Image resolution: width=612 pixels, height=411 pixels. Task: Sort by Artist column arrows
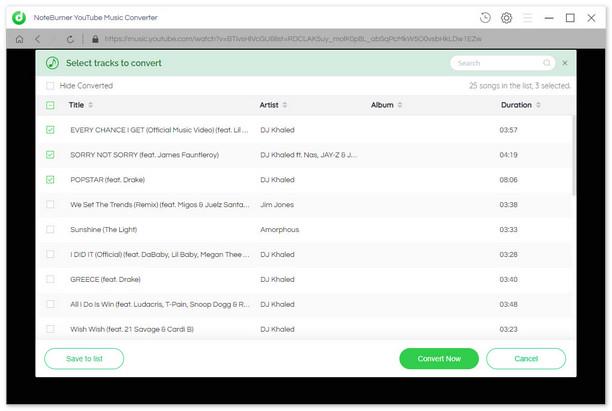(285, 105)
